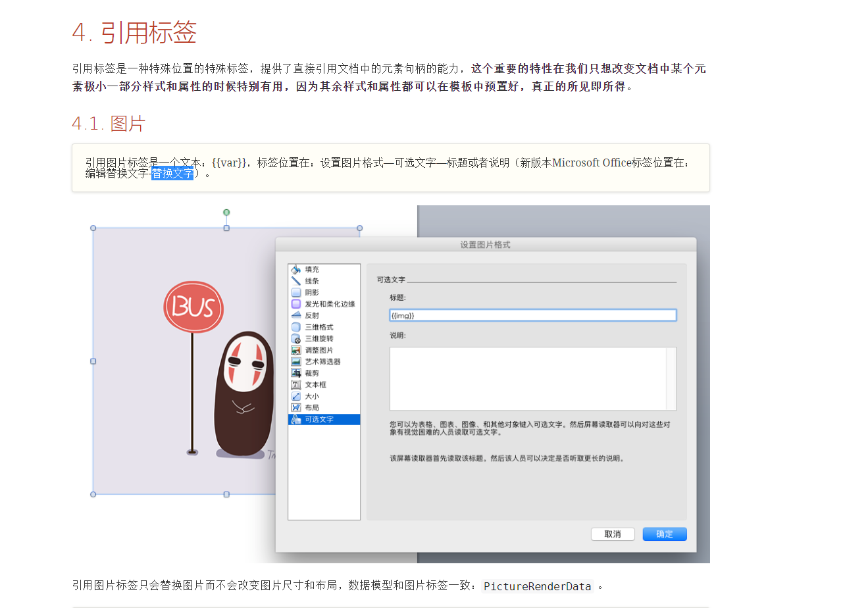Click the 4. 引用标签 section heading
The height and width of the screenshot is (608, 868).
tap(134, 32)
